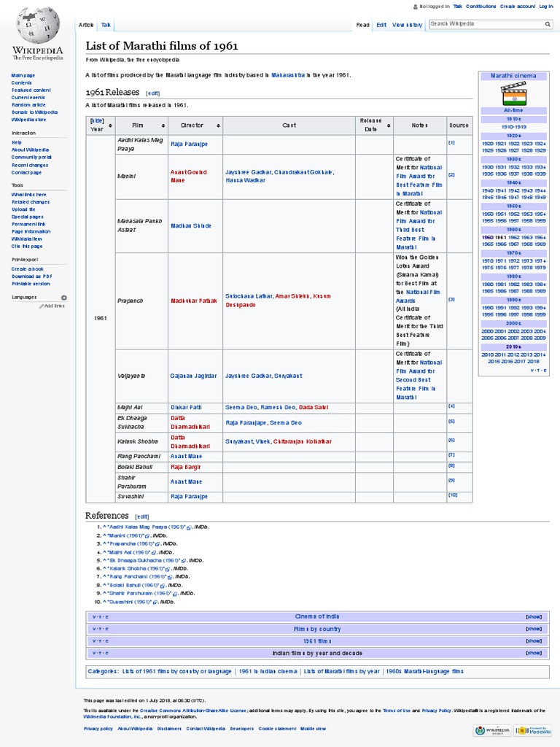The height and width of the screenshot is (747, 560).
Task: Open the Contributions link
Action: tap(481, 6)
